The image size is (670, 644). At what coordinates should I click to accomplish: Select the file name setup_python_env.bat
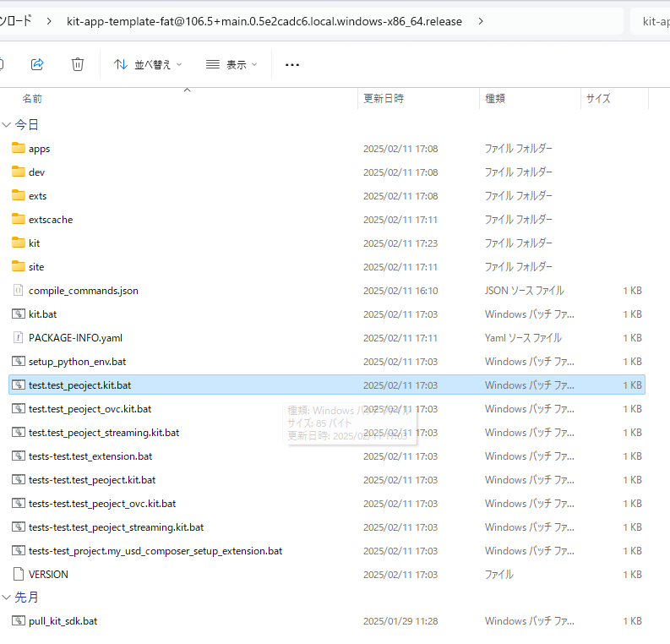pyautogui.click(x=78, y=362)
